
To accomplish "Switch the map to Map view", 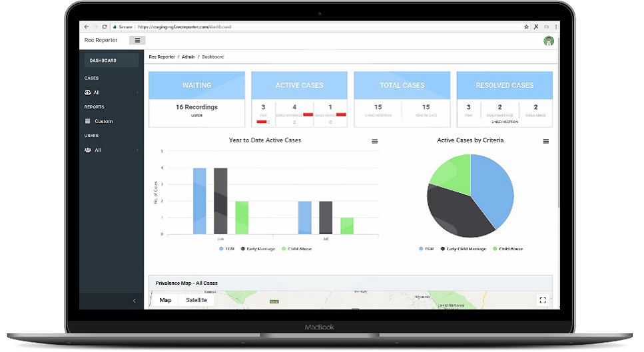I will click(165, 300).
